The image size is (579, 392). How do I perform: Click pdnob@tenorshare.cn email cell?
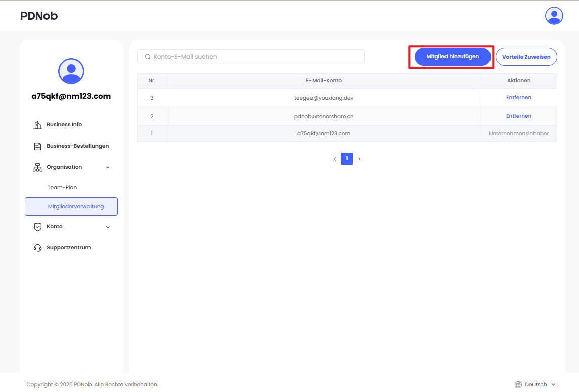pyautogui.click(x=324, y=116)
